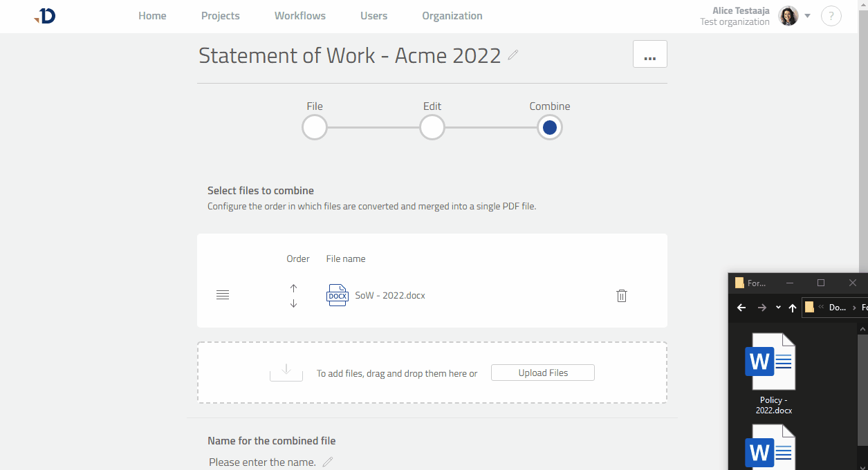Open the Projects menu item
868x470 pixels.
point(220,16)
